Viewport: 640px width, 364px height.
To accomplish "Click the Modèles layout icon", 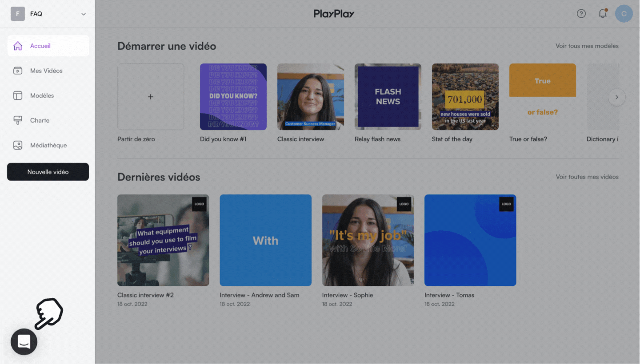I will point(18,95).
